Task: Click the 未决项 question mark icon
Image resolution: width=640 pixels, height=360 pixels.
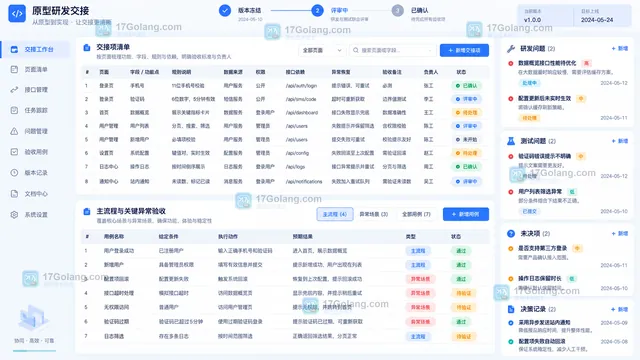Action: tap(511, 233)
